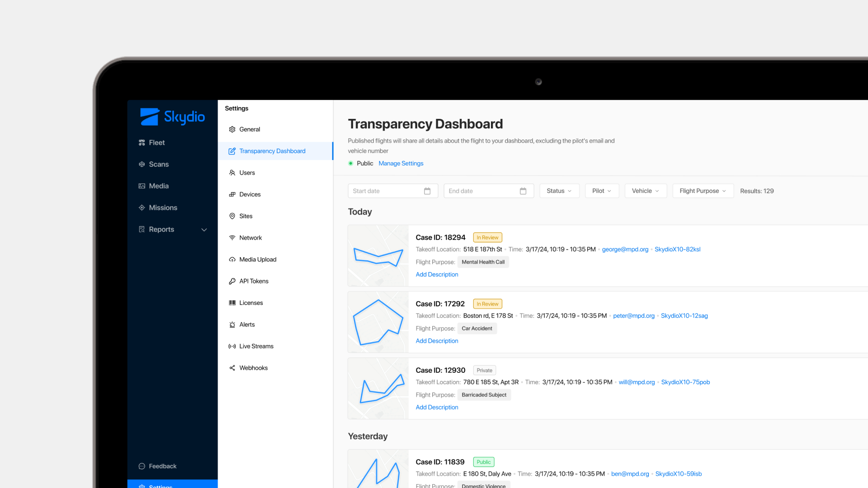Screen dimensions: 868x488
Task: Switch to the Transparency Dashboard settings tab
Action: [272, 151]
